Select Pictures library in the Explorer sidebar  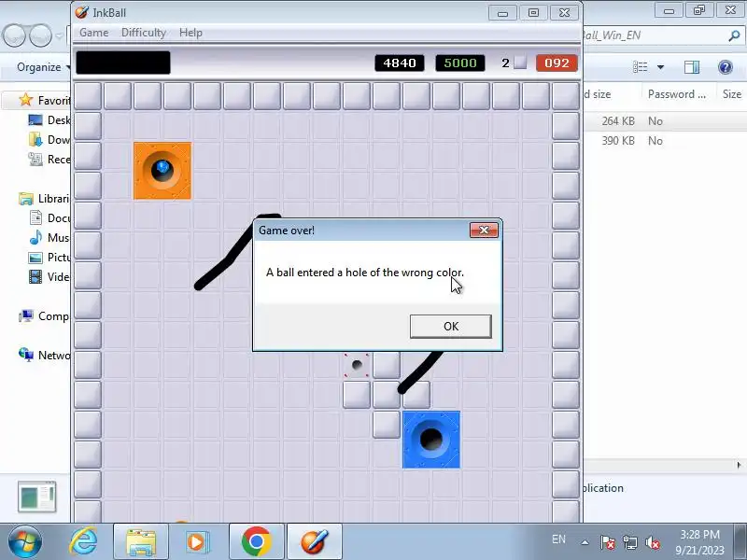click(x=49, y=258)
